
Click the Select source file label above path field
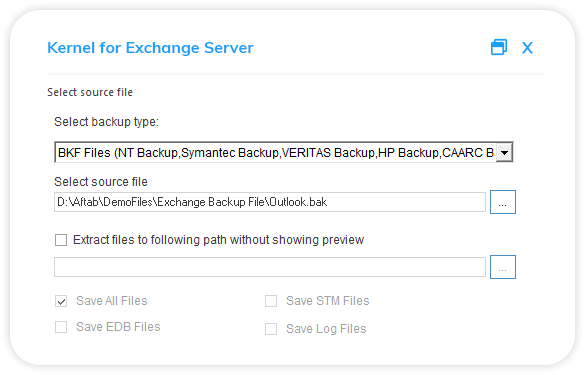(101, 182)
